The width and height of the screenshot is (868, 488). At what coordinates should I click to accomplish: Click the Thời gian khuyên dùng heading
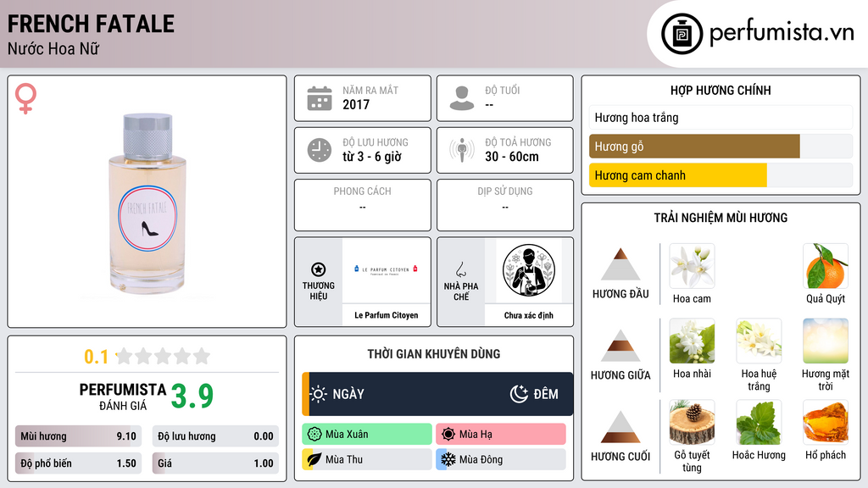tap(434, 354)
